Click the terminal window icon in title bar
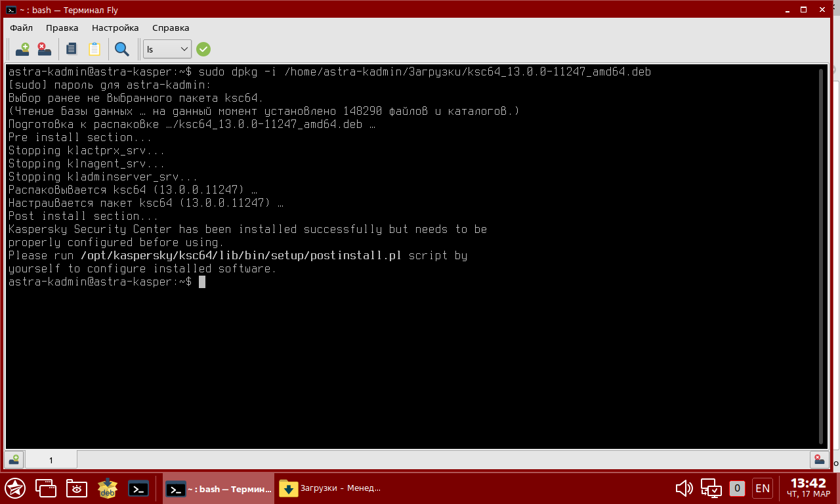The width and height of the screenshot is (840, 504). pyautogui.click(x=11, y=10)
